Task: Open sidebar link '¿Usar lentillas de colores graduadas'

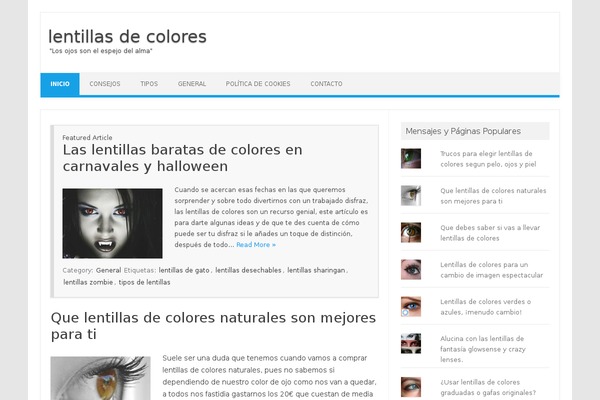Action: tap(488, 387)
